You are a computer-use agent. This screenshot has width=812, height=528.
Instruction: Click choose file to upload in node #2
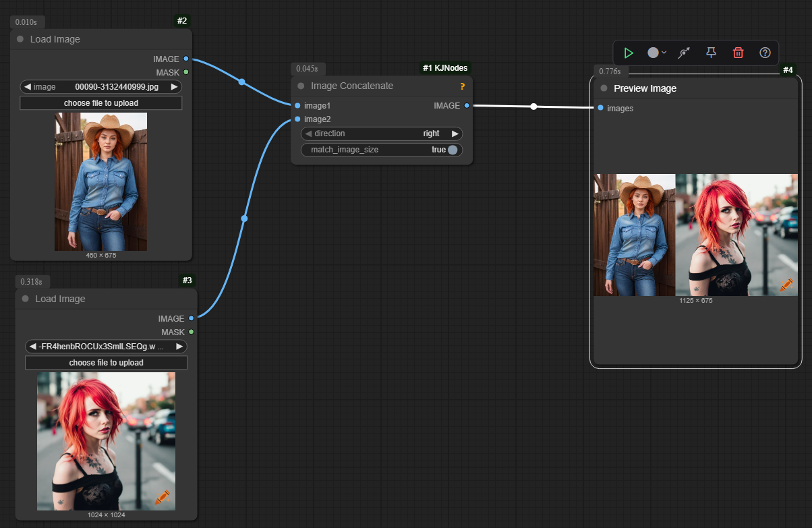click(101, 103)
